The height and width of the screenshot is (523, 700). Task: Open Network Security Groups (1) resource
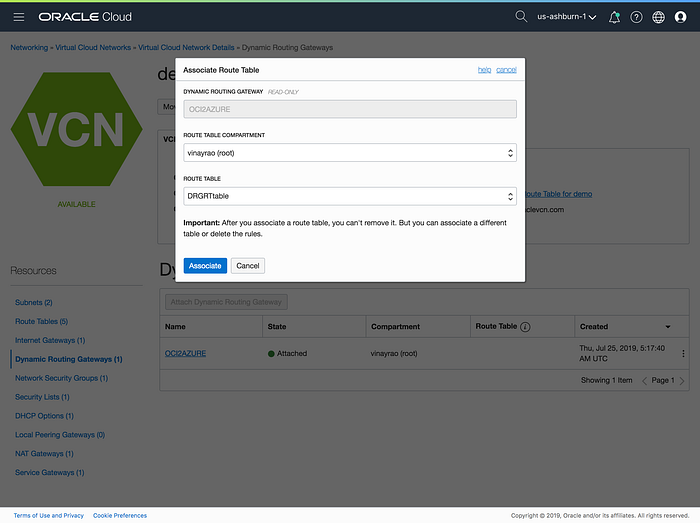tap(62, 378)
